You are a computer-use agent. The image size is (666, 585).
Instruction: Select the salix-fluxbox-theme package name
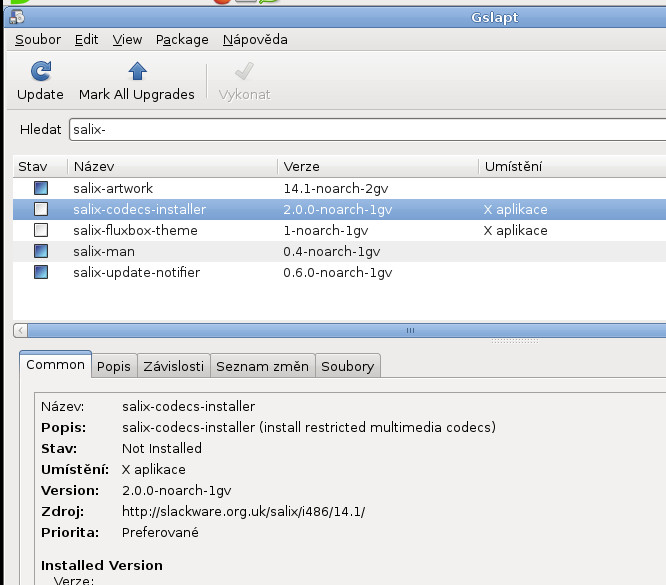[x=135, y=230]
